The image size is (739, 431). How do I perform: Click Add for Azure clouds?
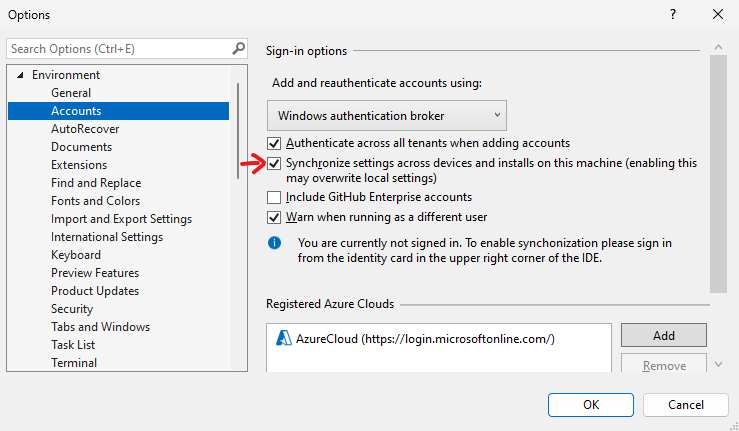click(664, 335)
